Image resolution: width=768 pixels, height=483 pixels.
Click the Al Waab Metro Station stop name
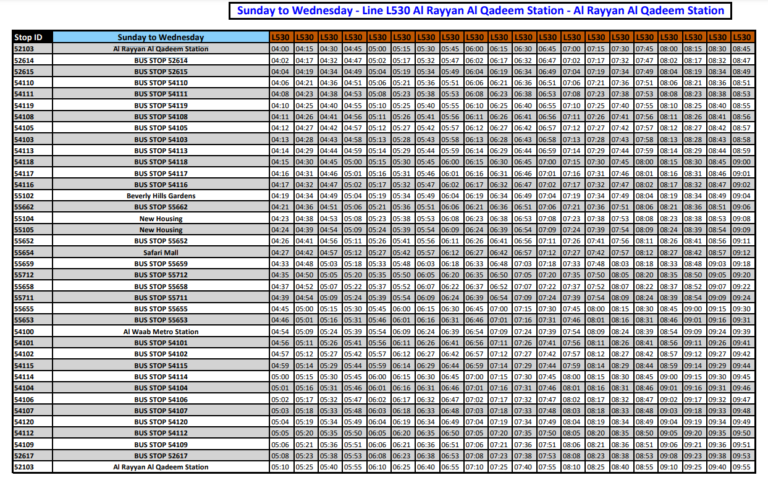(x=161, y=332)
